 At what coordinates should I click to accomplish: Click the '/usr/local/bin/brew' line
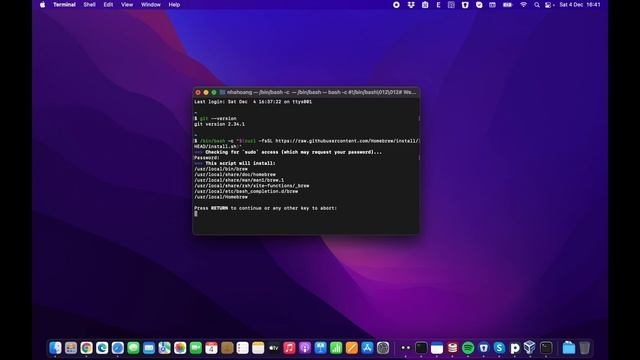221,169
